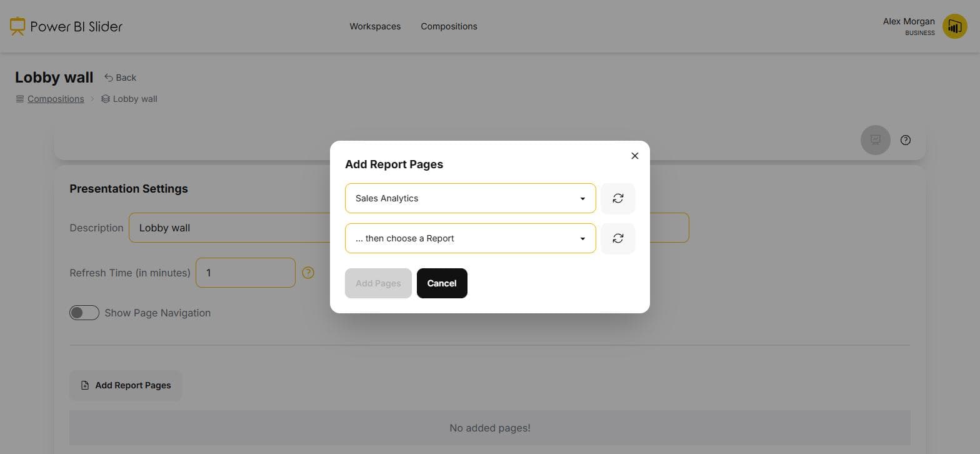This screenshot has height=454, width=980.
Task: Click the presentation mode icon button
Action: 876,140
